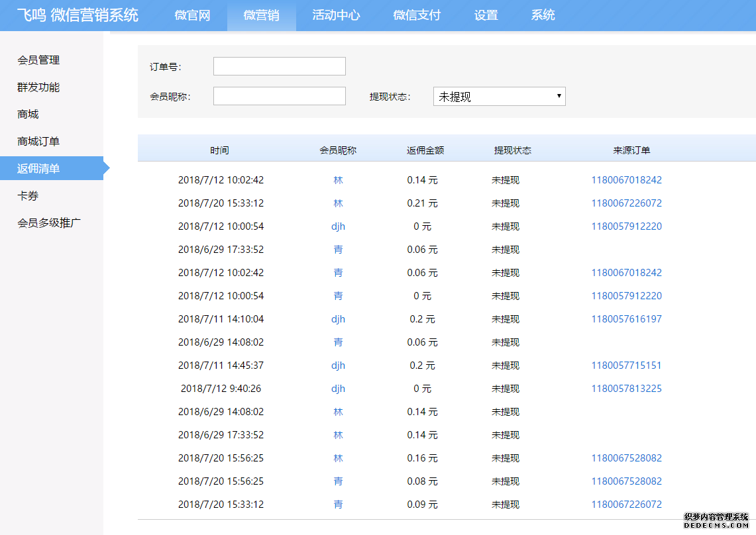Open member 林 in the 0.21 元 row
Viewport: 756px width, 535px height.
(x=338, y=203)
